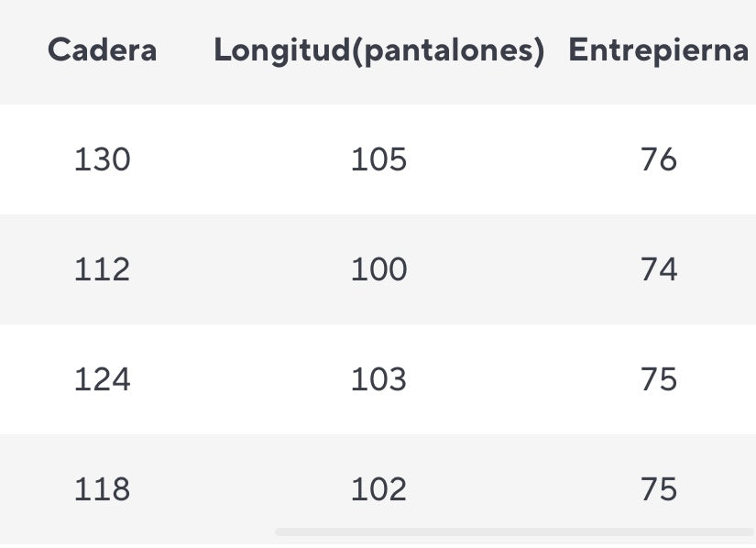Select the Longitud value 102
This screenshot has width=756, height=548.
pos(379,489)
